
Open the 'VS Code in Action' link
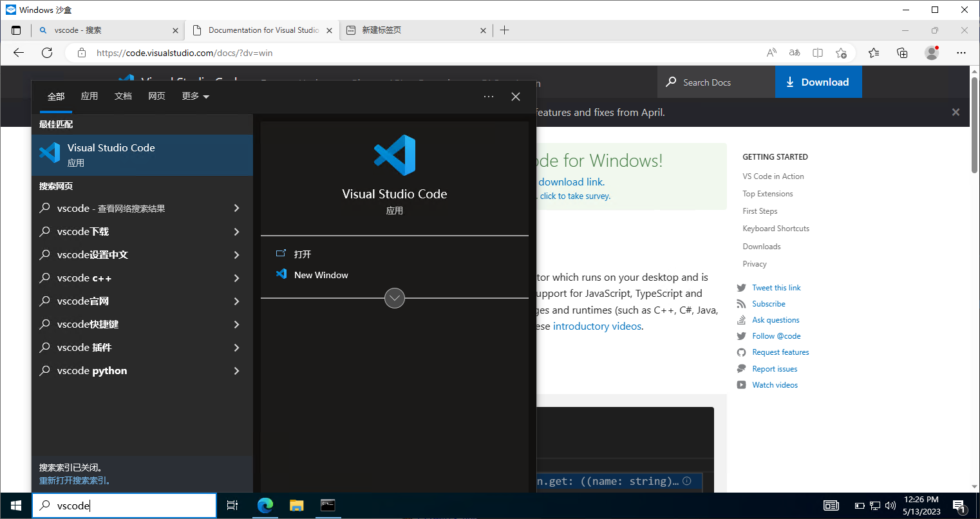(773, 176)
